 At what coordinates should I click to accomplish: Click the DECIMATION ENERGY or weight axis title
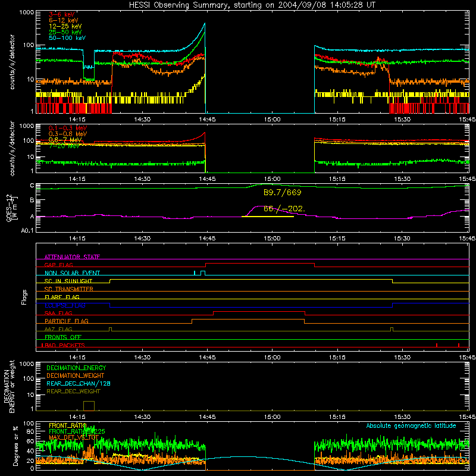(x=9, y=386)
